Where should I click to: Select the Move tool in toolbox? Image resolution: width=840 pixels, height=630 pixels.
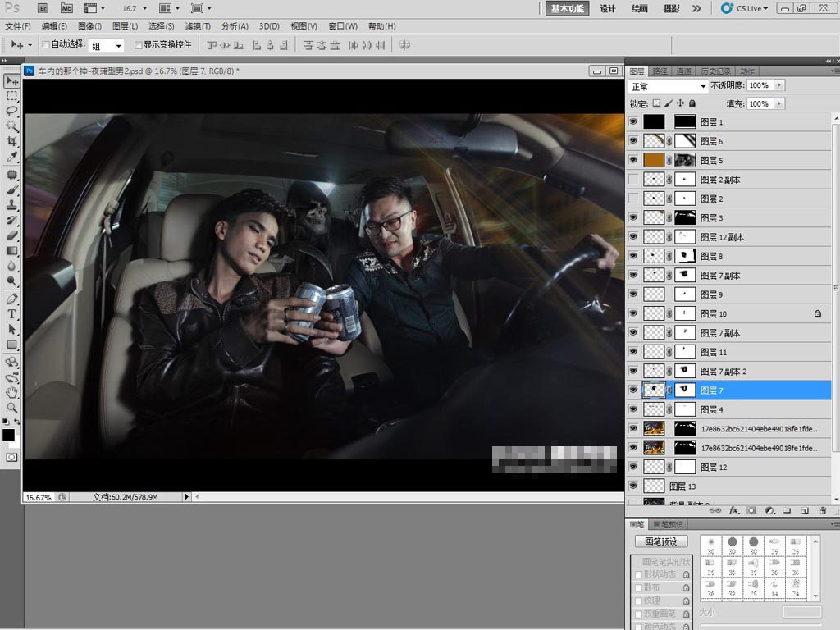pos(11,81)
